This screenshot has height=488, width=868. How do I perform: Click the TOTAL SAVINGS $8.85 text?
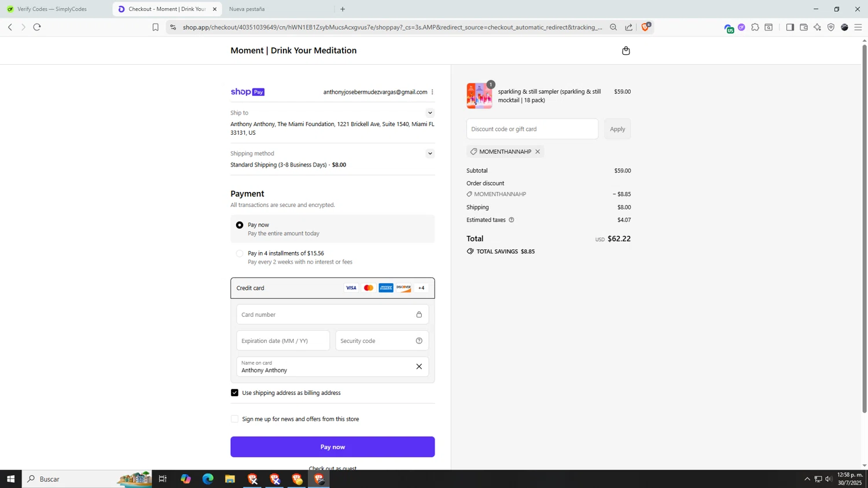505,252
